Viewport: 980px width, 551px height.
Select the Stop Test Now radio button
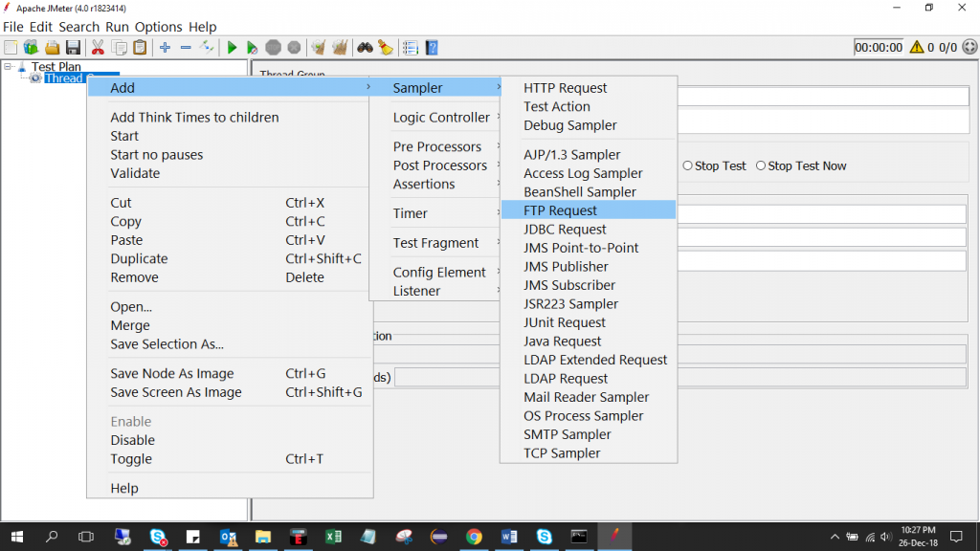point(761,165)
